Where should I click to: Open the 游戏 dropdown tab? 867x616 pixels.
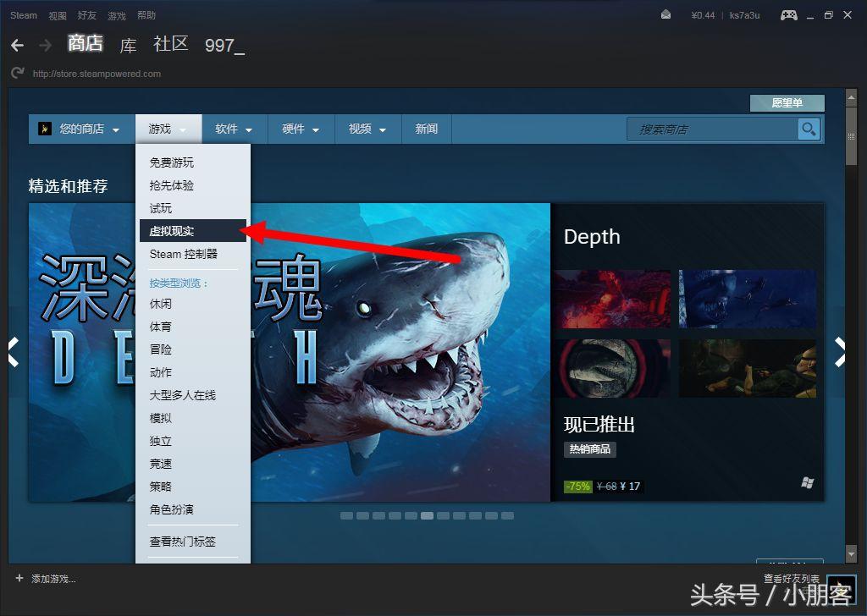[168, 129]
